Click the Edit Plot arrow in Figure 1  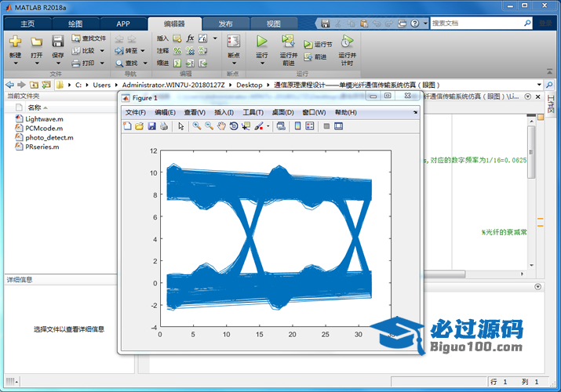[181, 126]
